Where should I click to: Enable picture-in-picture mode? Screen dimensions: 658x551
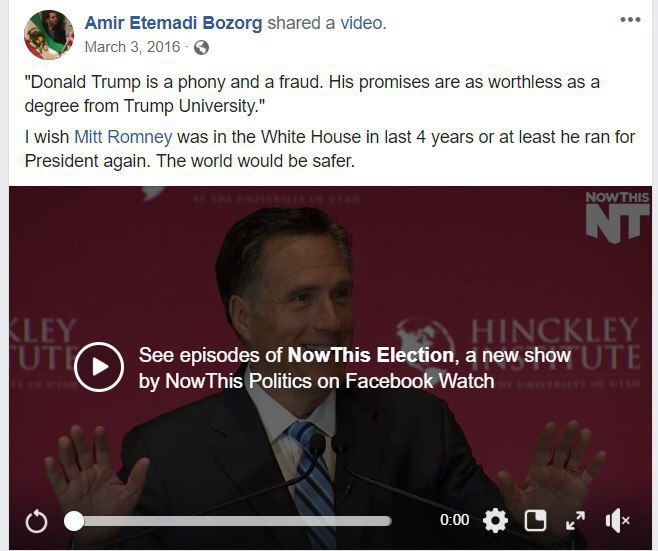(x=536, y=520)
